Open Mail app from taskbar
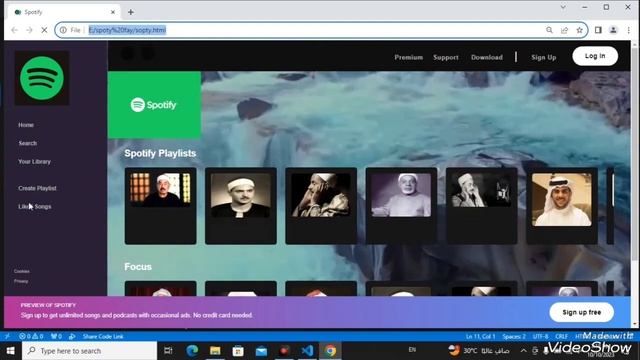This screenshot has height=360, width=640. pyautogui.click(x=261, y=351)
